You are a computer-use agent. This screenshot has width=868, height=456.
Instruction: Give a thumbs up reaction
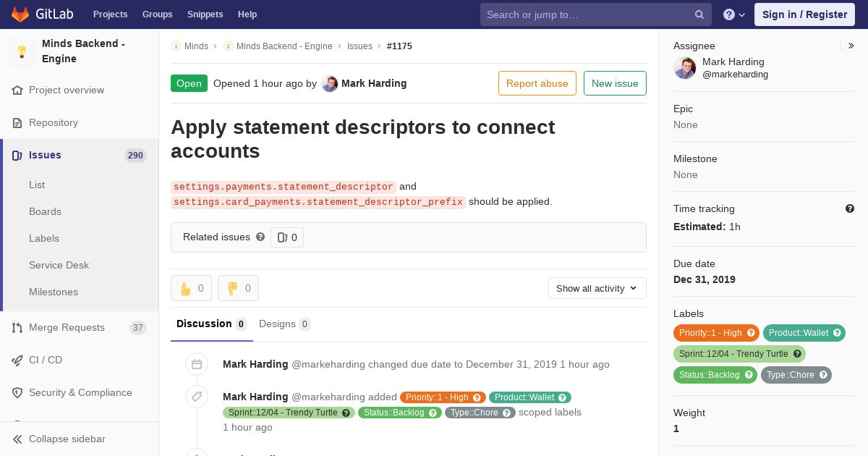point(191,288)
